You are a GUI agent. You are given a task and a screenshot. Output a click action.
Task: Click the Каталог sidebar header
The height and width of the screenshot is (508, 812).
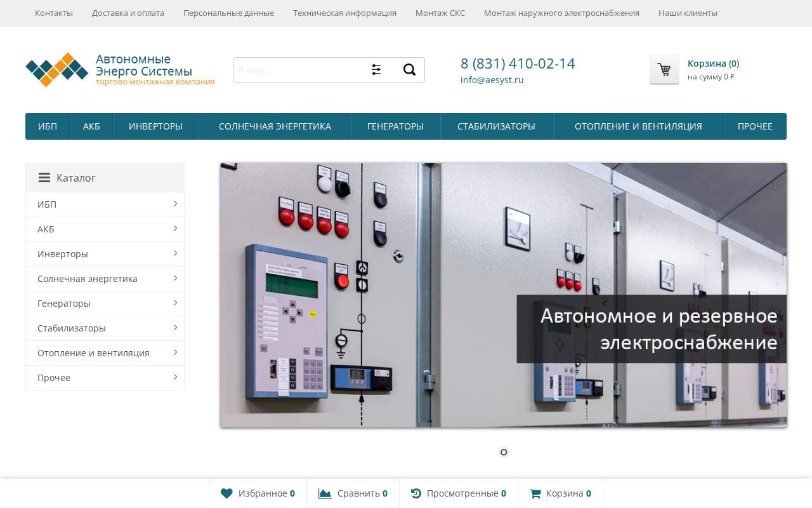point(105,178)
